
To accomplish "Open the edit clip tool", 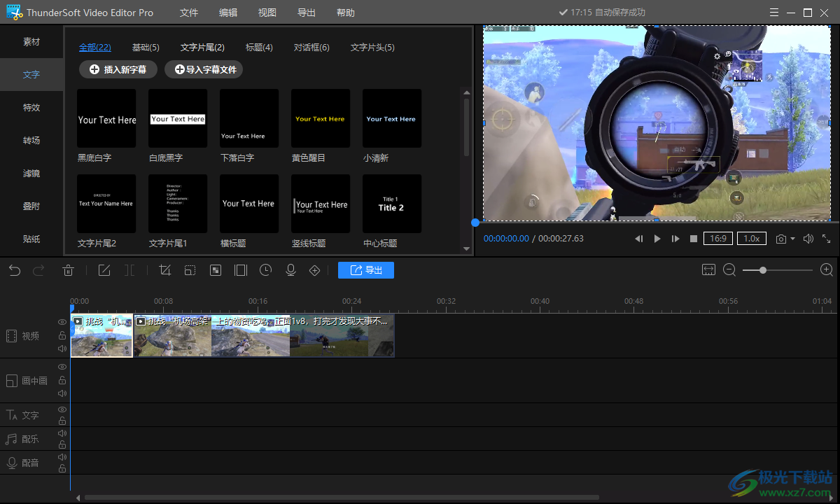I will point(104,270).
